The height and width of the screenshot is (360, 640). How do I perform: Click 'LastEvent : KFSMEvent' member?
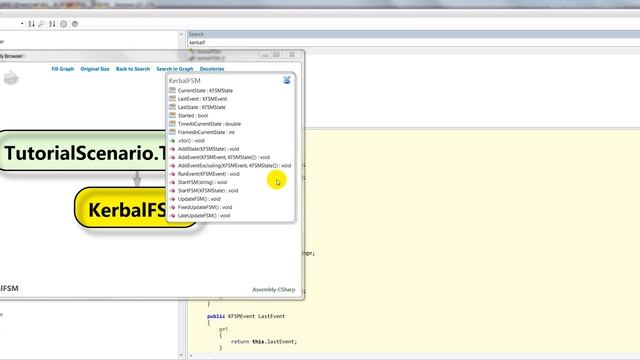click(x=202, y=99)
